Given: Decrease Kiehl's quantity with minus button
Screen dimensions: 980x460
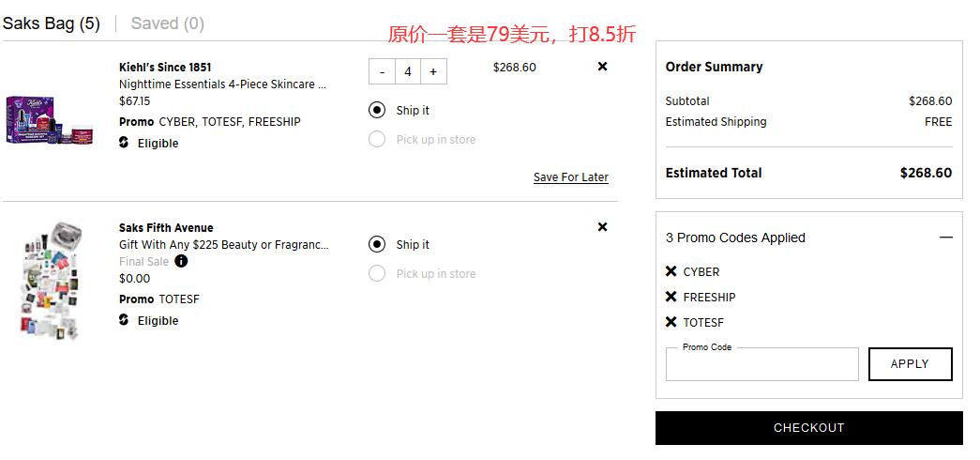Looking at the screenshot, I should coord(383,72).
